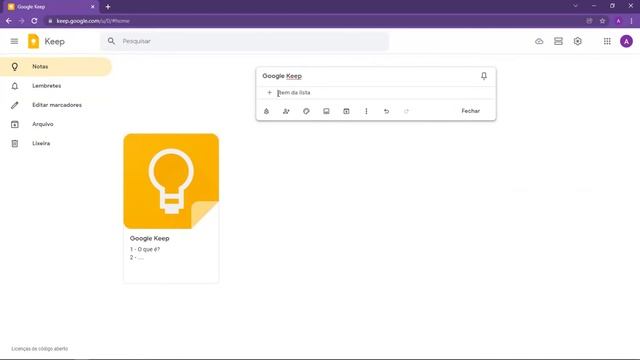
Task: Open the Google Keep note thumbnail image
Action: 171,181
